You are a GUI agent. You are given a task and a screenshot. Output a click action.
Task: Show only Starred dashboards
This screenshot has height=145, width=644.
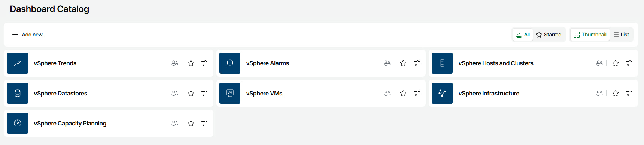(549, 35)
